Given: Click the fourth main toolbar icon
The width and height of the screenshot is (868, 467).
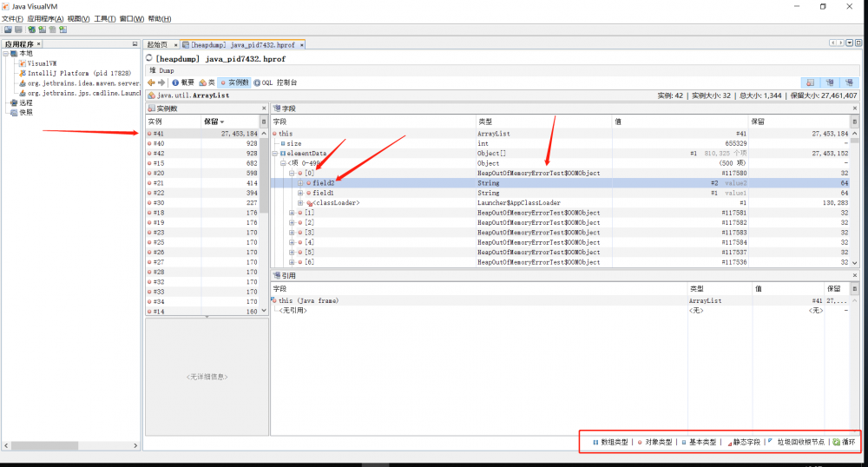Looking at the screenshot, I should 42,30.
